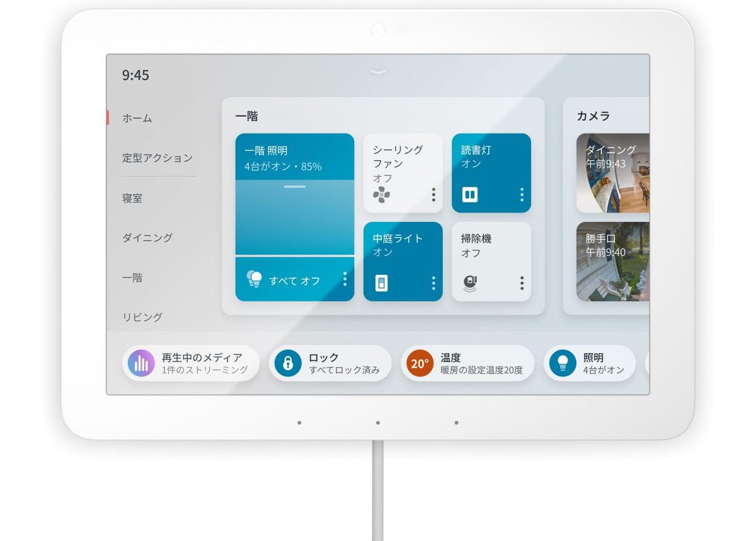This screenshot has height=541, width=756.
Task: Tap the robot vacuum icon
Action: tap(470, 283)
